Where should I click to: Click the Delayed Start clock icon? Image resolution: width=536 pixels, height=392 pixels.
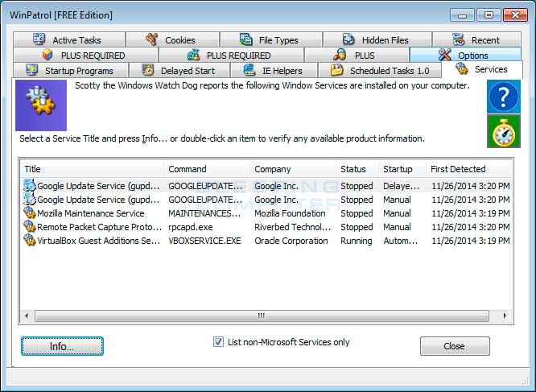pos(147,70)
